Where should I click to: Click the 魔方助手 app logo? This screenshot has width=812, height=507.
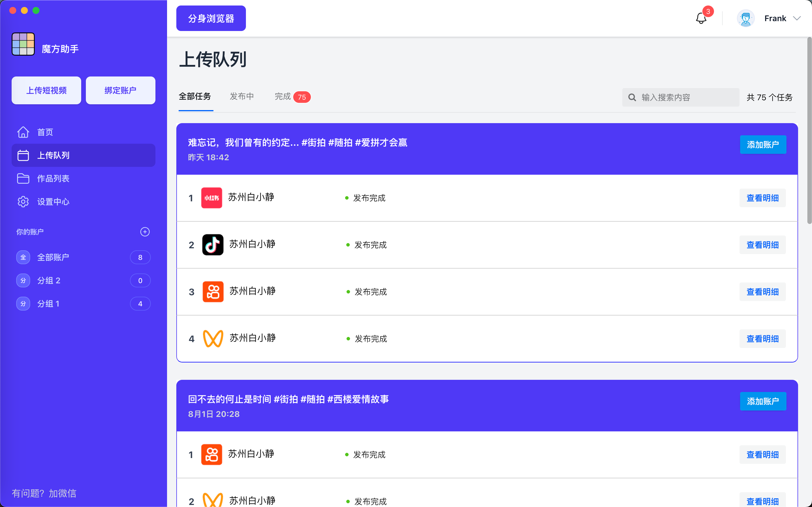pyautogui.click(x=23, y=44)
